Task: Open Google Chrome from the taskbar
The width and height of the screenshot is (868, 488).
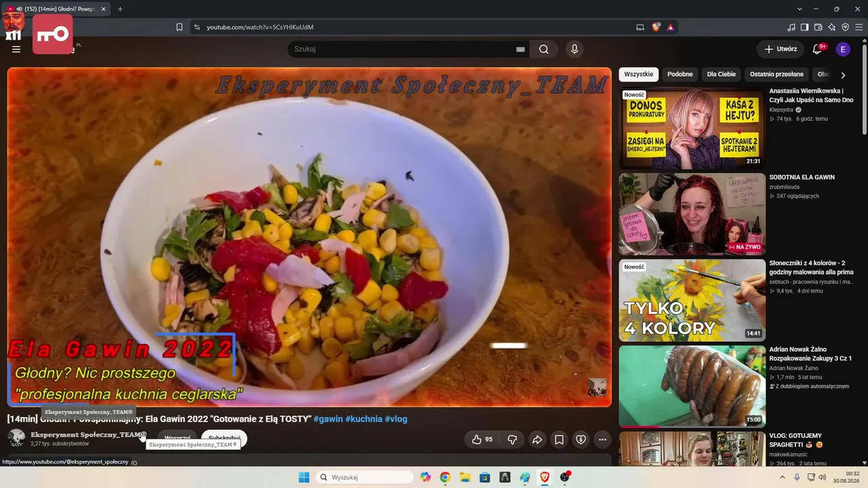Action: [x=445, y=477]
